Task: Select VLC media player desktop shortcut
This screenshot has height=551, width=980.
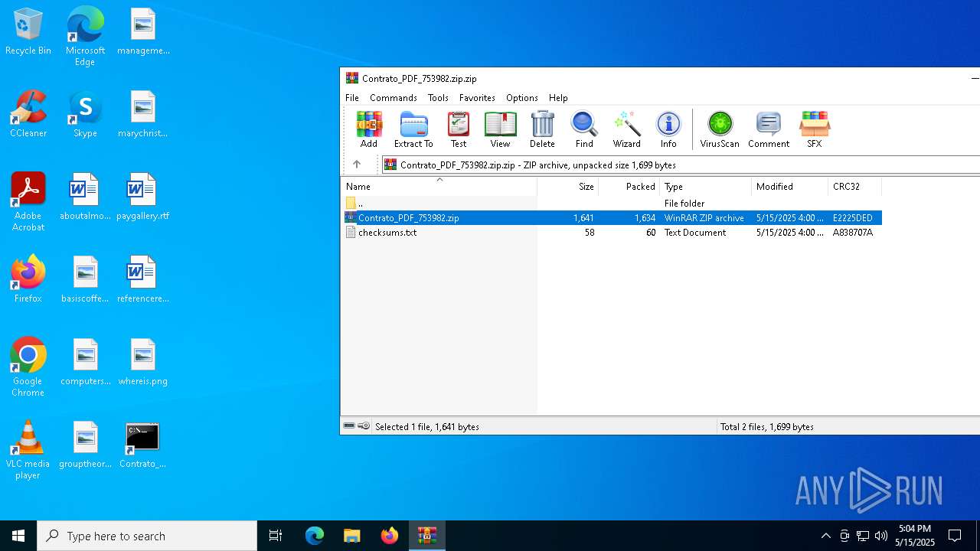Action: coord(28,450)
